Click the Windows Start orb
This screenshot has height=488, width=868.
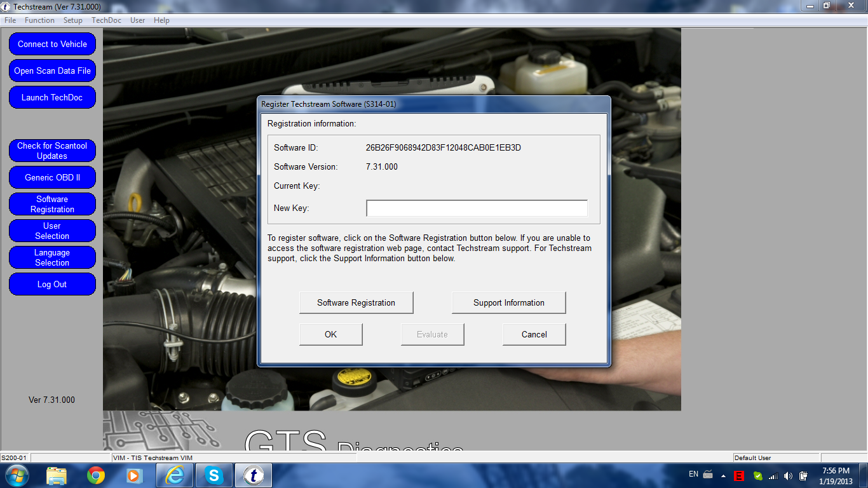point(16,475)
